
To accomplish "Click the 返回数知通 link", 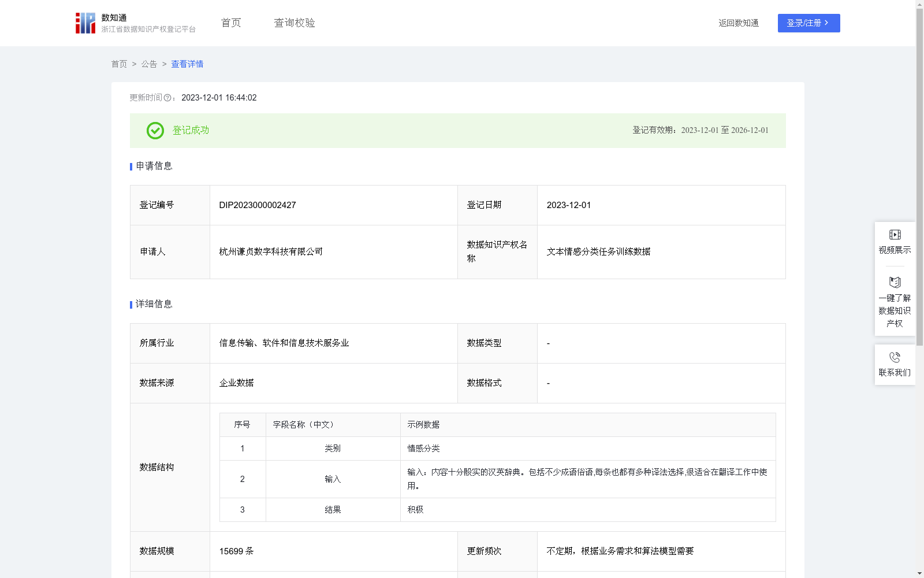I will pyautogui.click(x=739, y=23).
